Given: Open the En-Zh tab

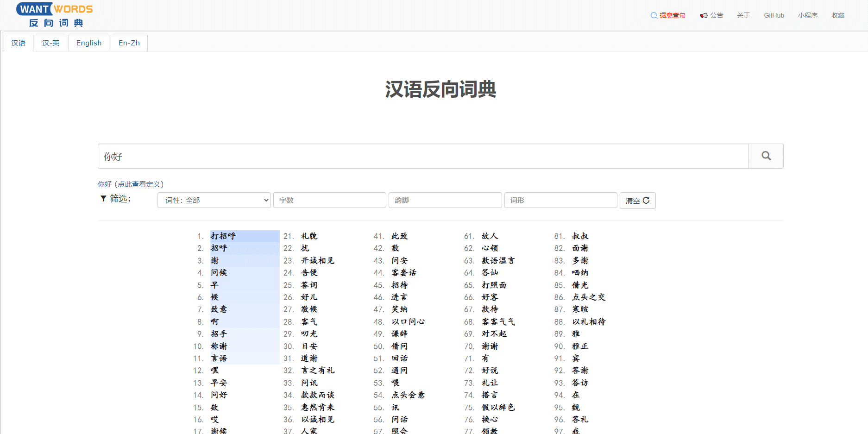Looking at the screenshot, I should pos(129,43).
